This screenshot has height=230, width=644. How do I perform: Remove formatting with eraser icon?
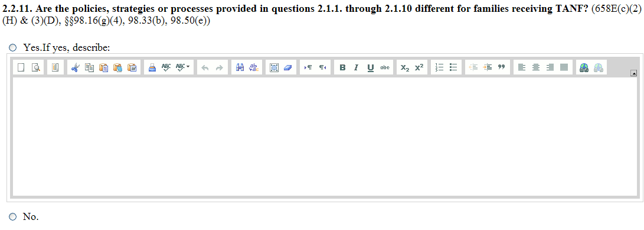tap(287, 67)
